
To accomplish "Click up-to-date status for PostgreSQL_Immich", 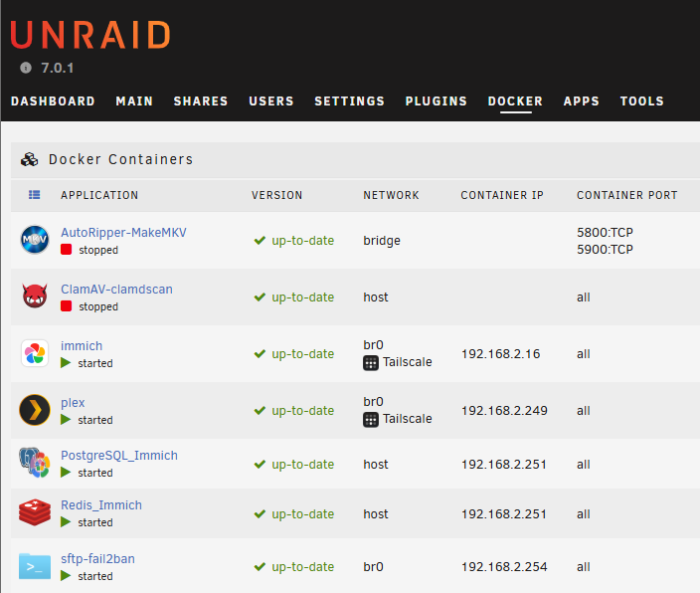I will point(293,465).
